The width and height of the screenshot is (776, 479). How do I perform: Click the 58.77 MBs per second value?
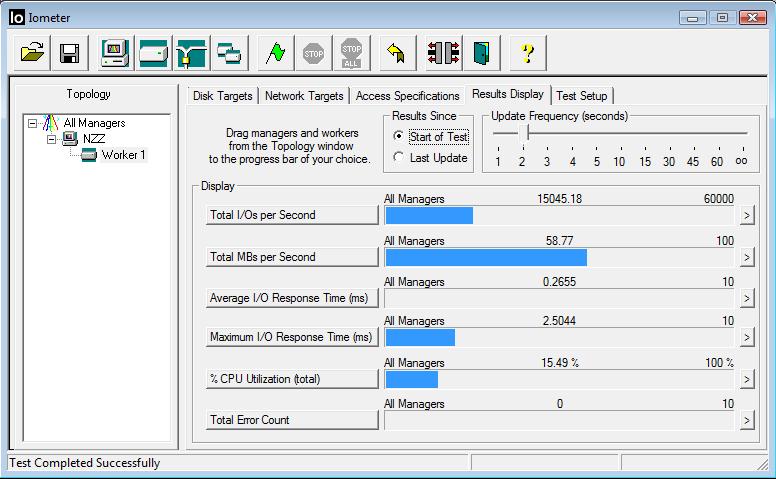point(559,241)
